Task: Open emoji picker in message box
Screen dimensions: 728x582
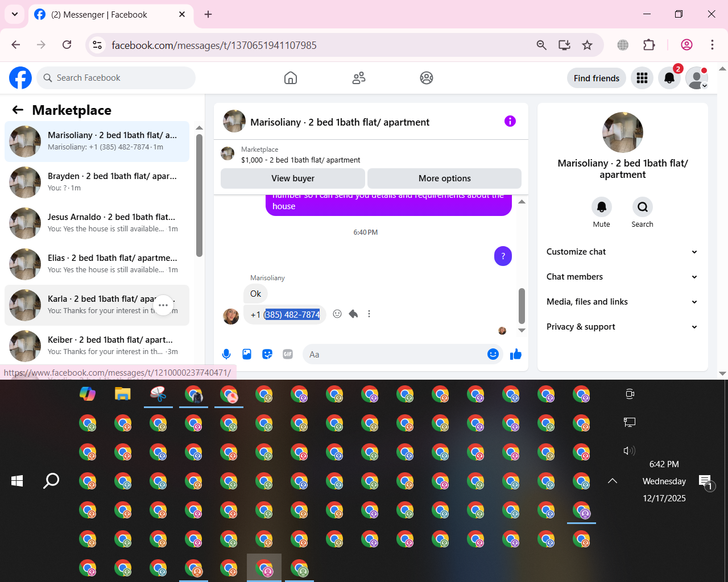Action: pos(493,355)
